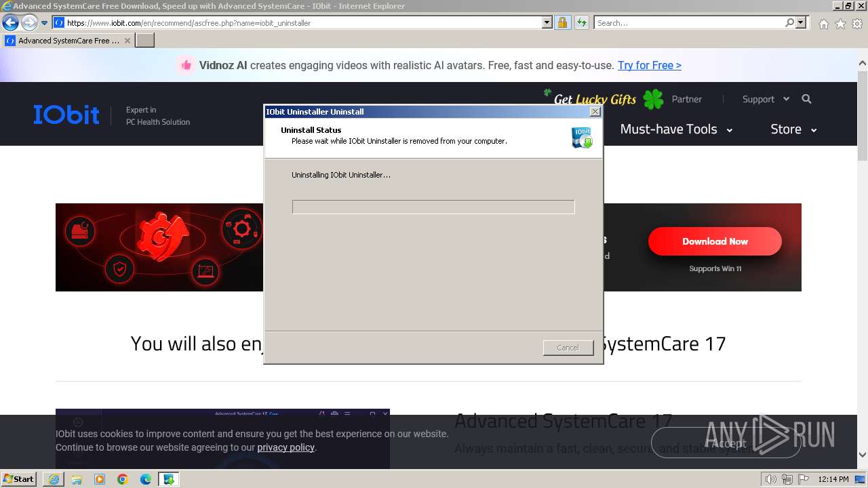This screenshot has width=868, height=488.
Task: Click the refresh page icon
Action: pos(581,23)
